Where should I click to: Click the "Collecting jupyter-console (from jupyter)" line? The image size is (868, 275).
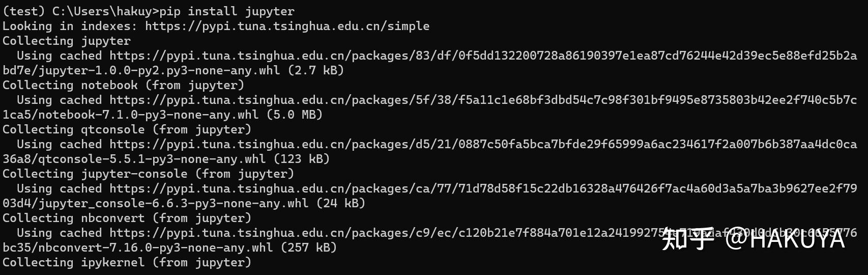[149, 174]
